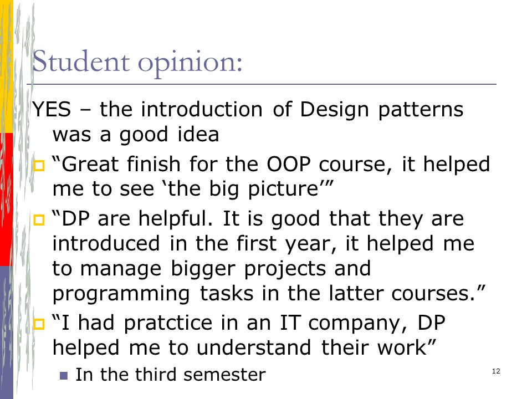Click the yellow block of the left sidebar
Viewport: 532px width, 399px height.
point(7,66)
